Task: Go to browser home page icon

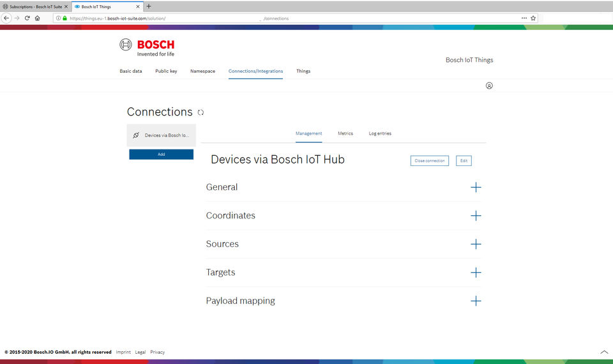Action: click(38, 18)
